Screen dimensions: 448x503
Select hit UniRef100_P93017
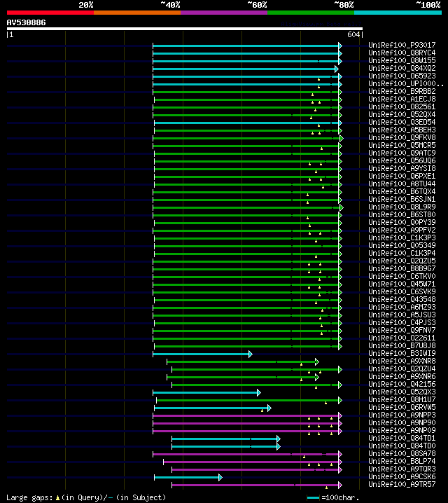click(402, 45)
